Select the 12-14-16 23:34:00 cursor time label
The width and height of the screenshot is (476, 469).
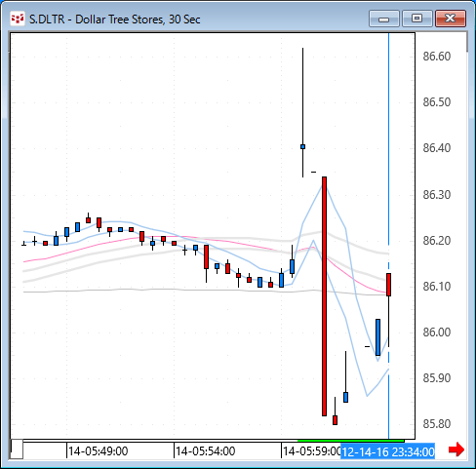(388, 451)
